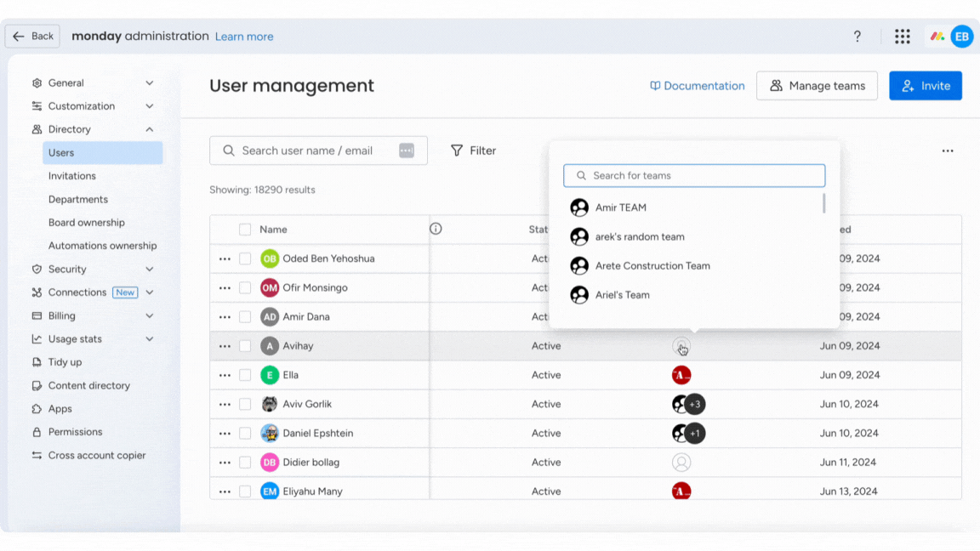Open row menu for Oded Ben Yehoshua

(225, 258)
